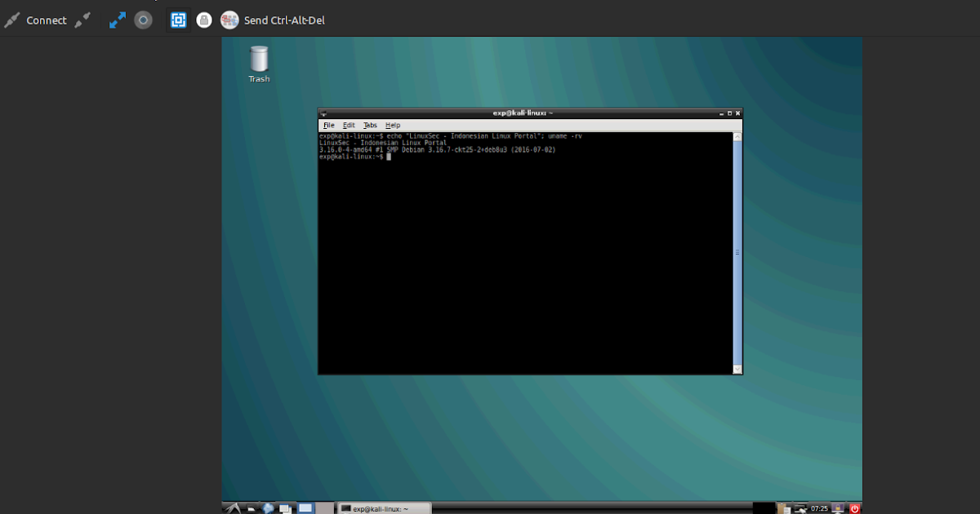Open the file manager from the taskbar

pos(286,507)
